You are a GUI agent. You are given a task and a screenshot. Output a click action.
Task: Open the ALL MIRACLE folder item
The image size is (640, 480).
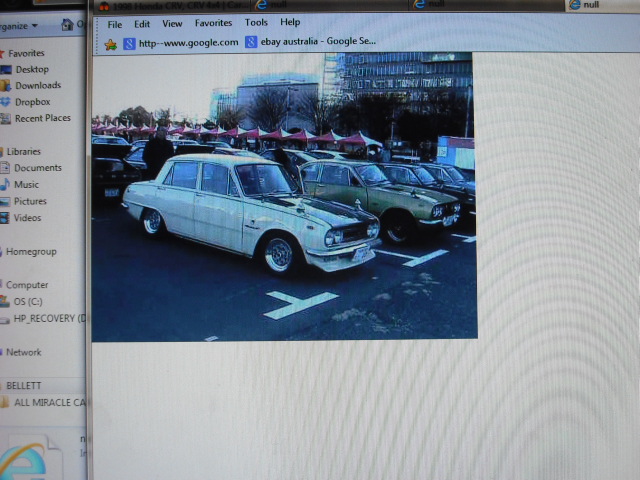(x=45, y=402)
